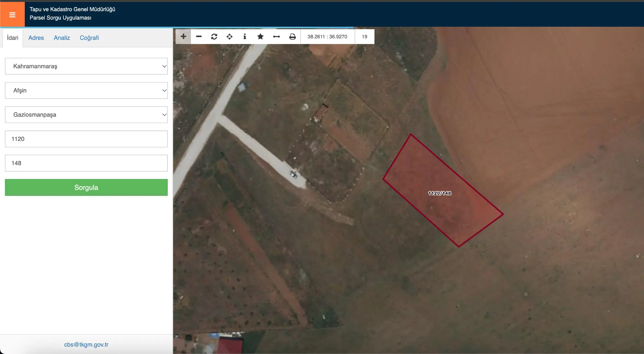The height and width of the screenshot is (354, 644).
Task: Print the map view
Action: pyautogui.click(x=292, y=36)
